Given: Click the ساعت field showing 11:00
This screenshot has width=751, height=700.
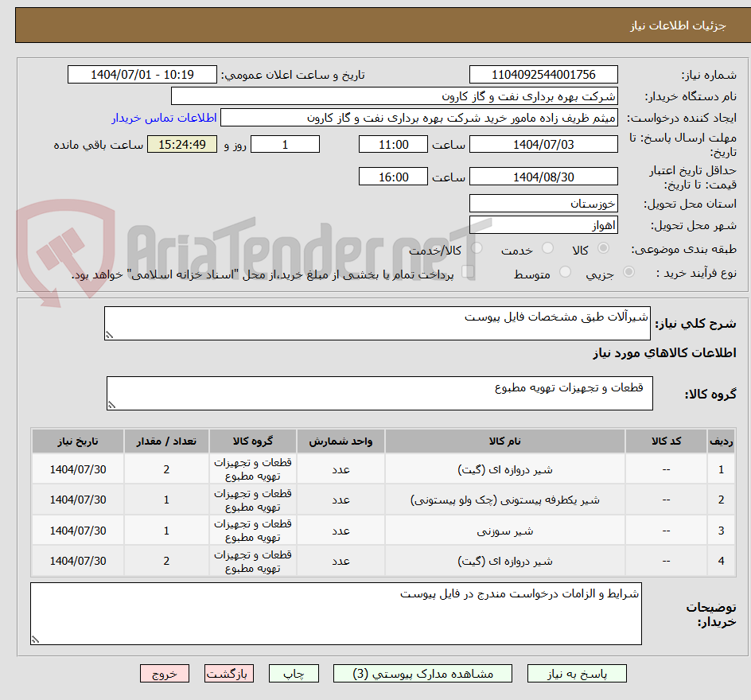Looking at the screenshot, I should tap(393, 144).
